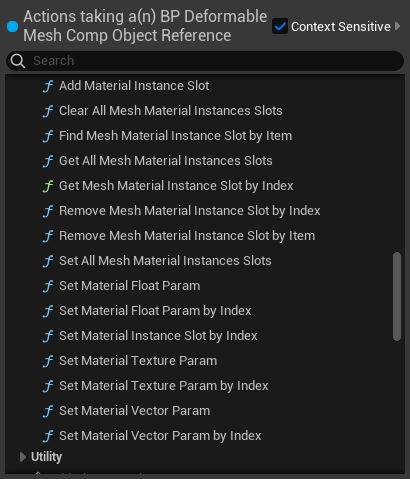The height and width of the screenshot is (479, 410).
Task: Click the function icon beside Add Material Instance Slot
Action: coord(48,86)
